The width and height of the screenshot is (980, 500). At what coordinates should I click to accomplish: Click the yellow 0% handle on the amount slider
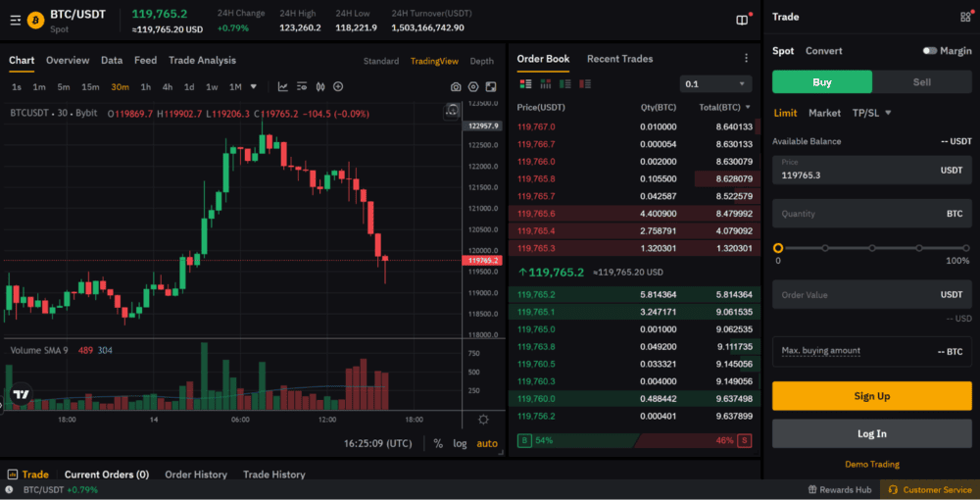tap(778, 248)
